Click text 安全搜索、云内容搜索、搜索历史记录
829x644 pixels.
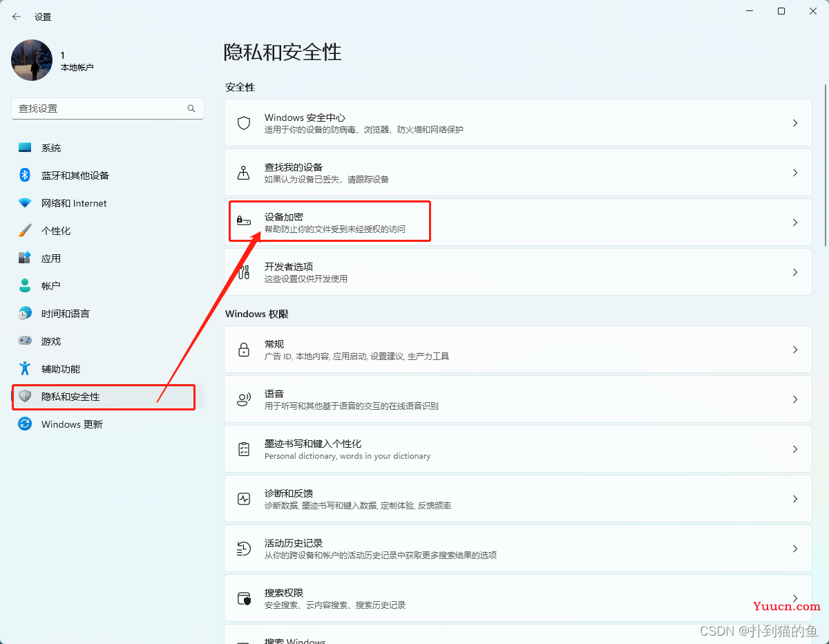(x=335, y=605)
